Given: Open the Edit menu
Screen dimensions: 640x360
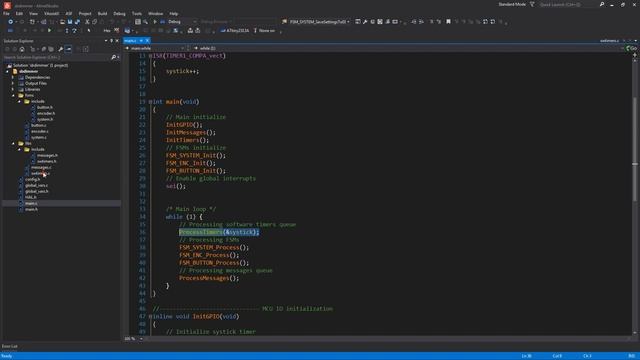Looking at the screenshot, I should pos(19,13).
